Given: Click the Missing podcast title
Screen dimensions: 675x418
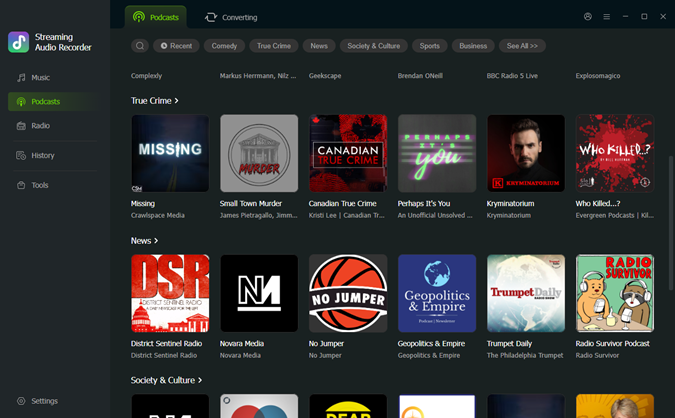Looking at the screenshot, I should click(143, 204).
